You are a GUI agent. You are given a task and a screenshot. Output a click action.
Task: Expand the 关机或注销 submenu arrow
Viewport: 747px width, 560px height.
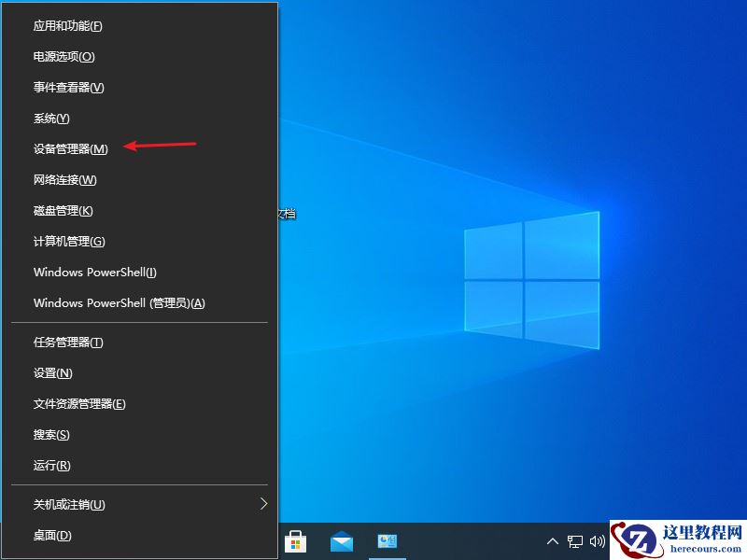point(264,504)
